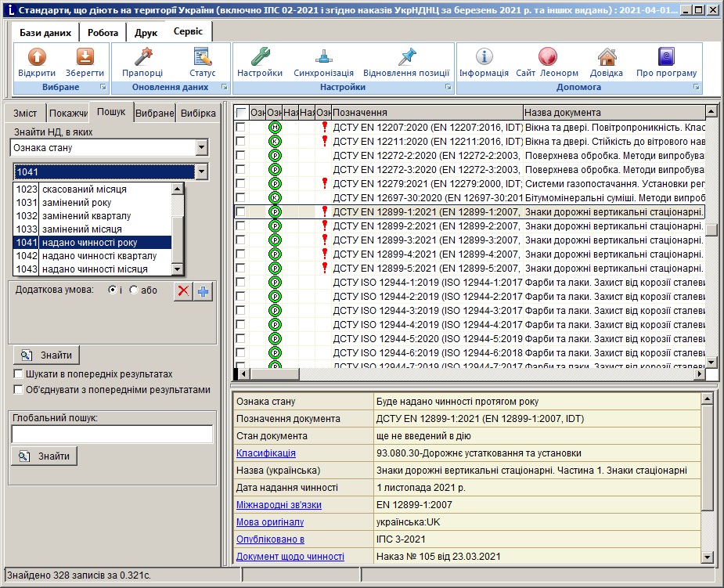724x588 pixels.
Task: Choose 1032 замінений кварталу option
Action: tap(92, 216)
